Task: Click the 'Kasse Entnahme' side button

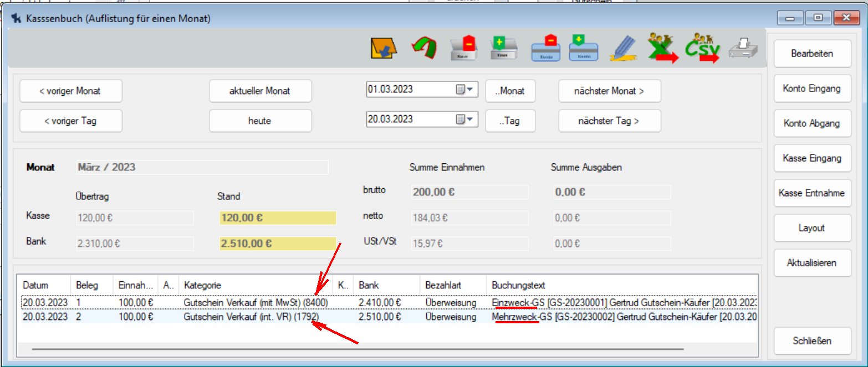Action: [x=811, y=193]
